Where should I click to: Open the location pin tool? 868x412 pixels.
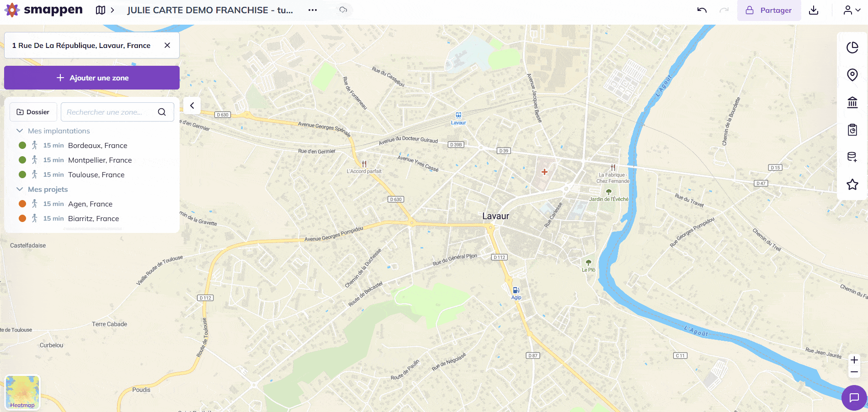852,75
